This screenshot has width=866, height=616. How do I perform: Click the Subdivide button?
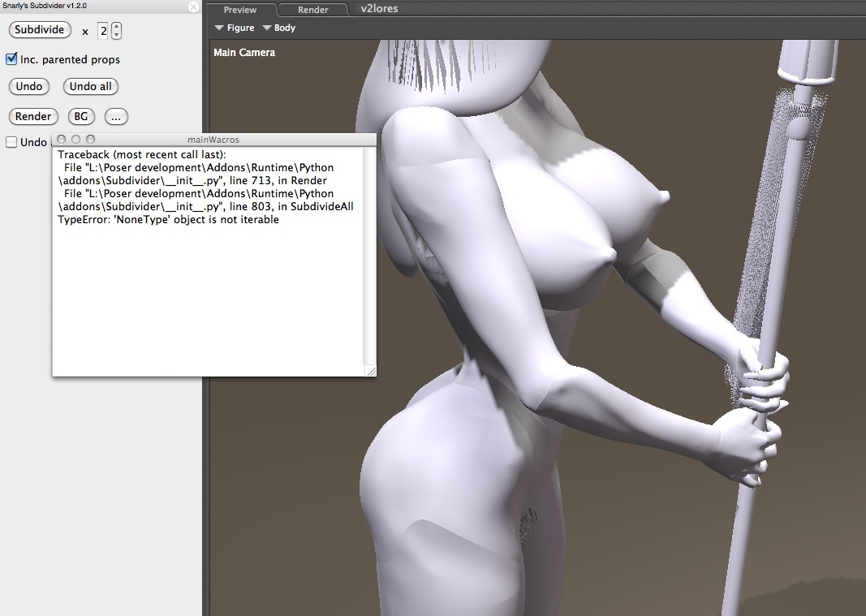39,30
